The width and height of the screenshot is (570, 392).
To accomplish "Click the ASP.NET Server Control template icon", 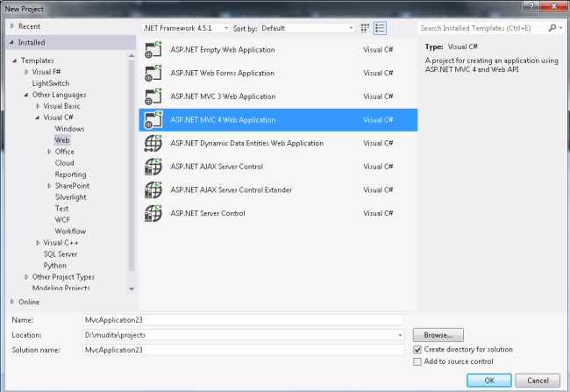I will click(x=153, y=213).
